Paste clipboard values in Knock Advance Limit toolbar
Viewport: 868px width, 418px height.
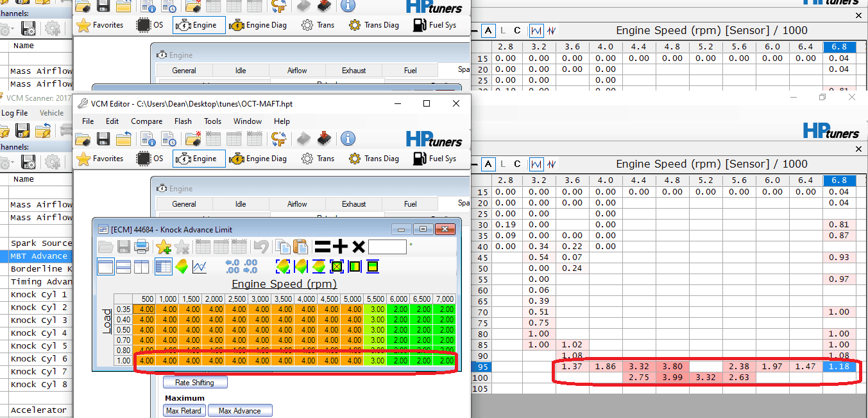pos(300,247)
